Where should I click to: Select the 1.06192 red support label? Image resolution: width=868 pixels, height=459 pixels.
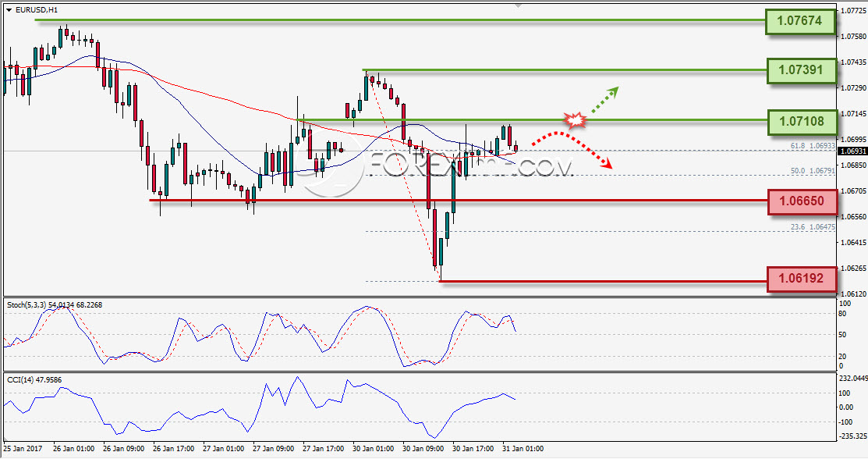[802, 279]
